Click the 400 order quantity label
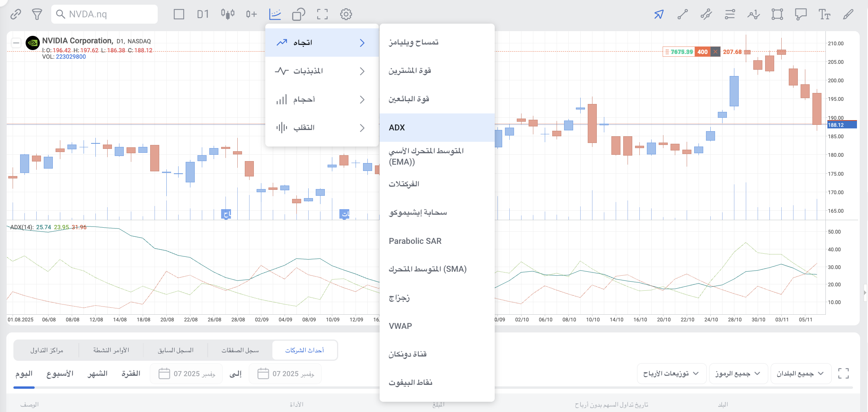 pyautogui.click(x=702, y=52)
